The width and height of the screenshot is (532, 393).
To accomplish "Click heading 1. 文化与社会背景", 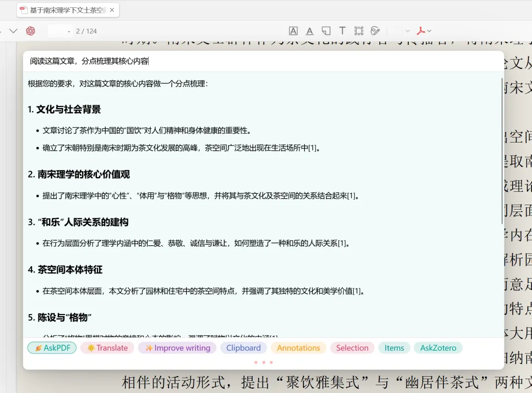I will pyautogui.click(x=65, y=109).
